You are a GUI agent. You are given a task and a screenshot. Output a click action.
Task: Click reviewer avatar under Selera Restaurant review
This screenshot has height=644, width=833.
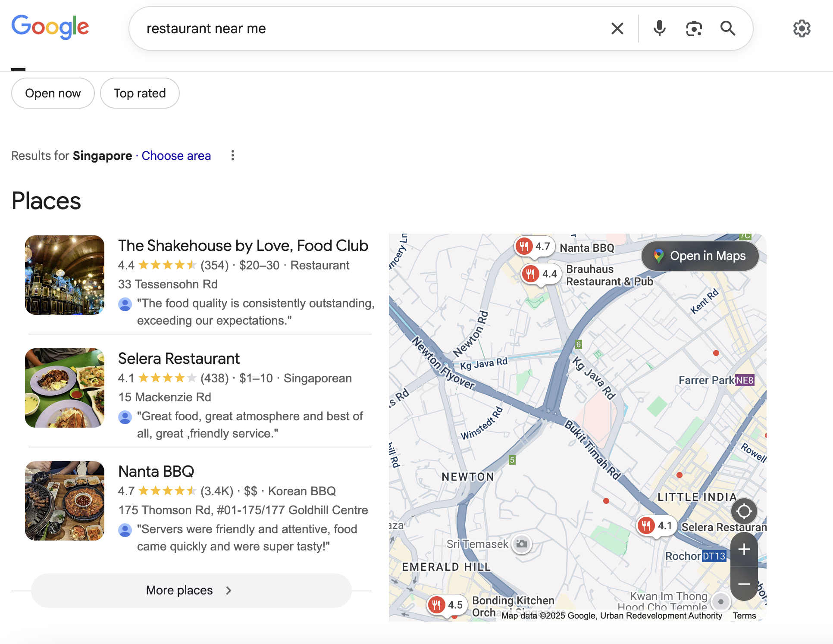125,417
